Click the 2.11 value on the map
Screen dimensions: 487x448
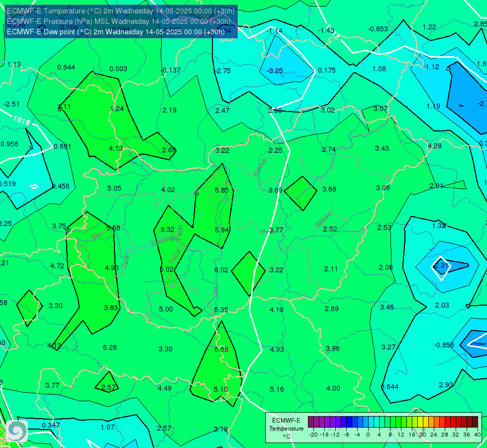pos(331,269)
